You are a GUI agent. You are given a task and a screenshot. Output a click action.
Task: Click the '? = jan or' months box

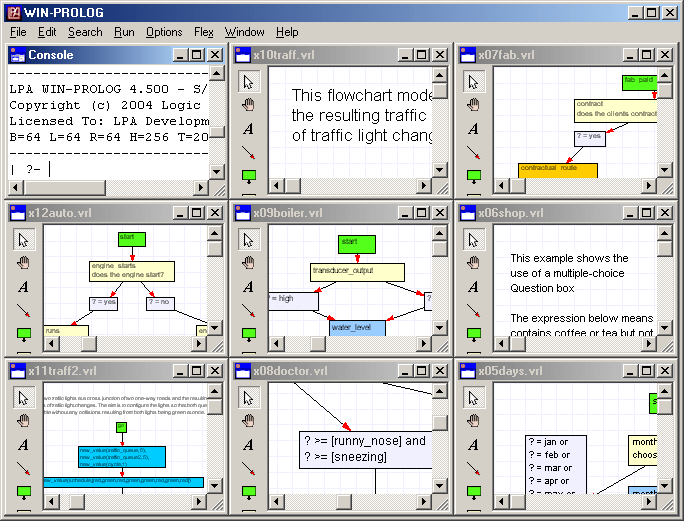tap(556, 464)
